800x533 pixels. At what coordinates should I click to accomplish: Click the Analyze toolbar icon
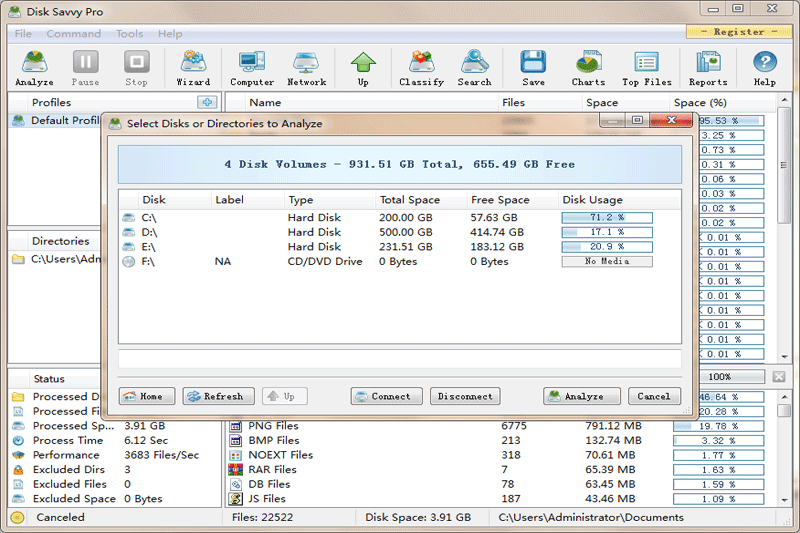(x=34, y=68)
